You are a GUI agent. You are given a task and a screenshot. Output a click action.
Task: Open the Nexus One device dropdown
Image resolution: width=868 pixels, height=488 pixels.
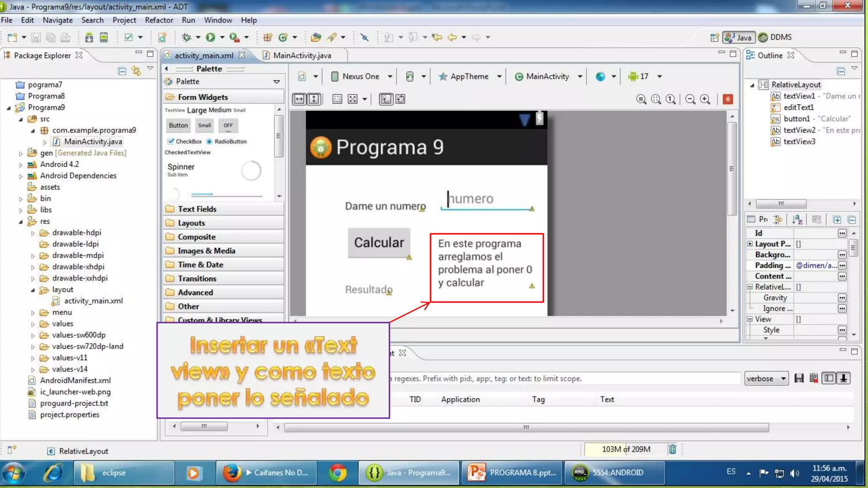(362, 76)
